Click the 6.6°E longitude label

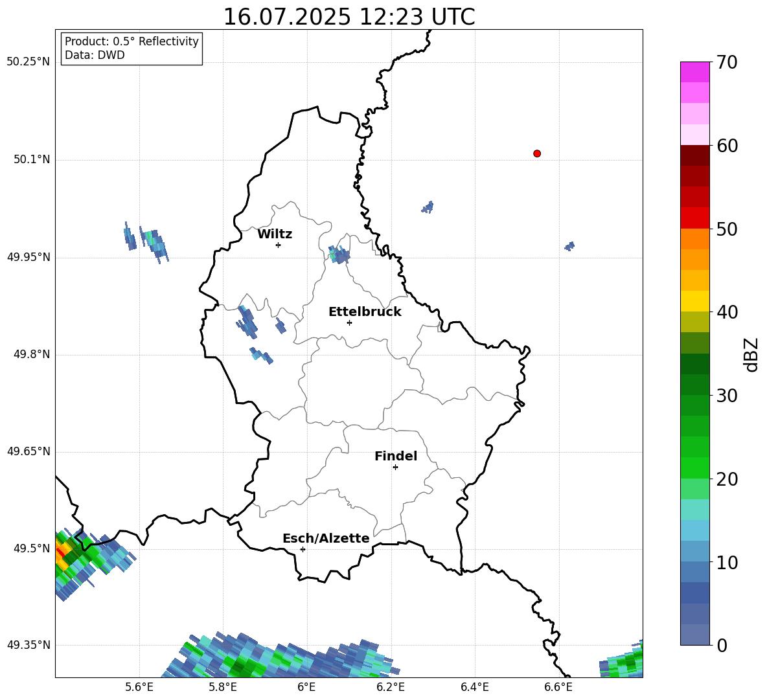[x=558, y=687]
